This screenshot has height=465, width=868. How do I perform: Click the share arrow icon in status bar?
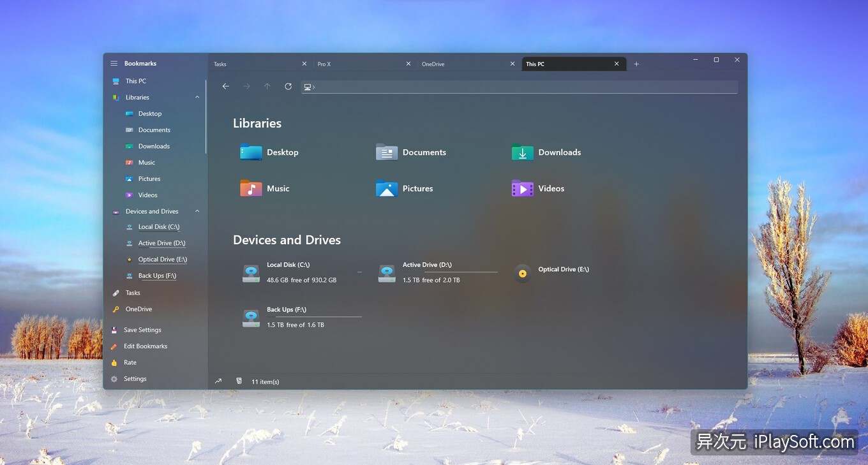(x=218, y=380)
